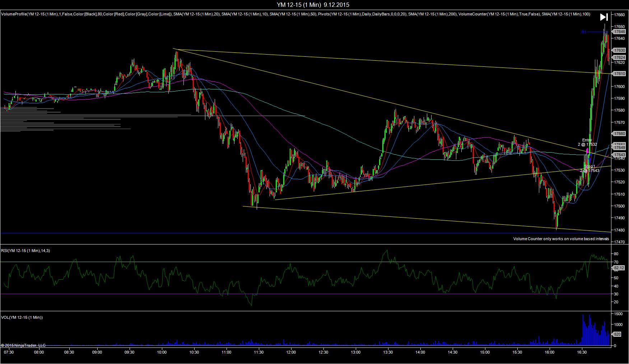The image size is (629, 364).
Task: Click the VOL(YM 12-15 (1 Min)) panel label
Action: pos(22,317)
